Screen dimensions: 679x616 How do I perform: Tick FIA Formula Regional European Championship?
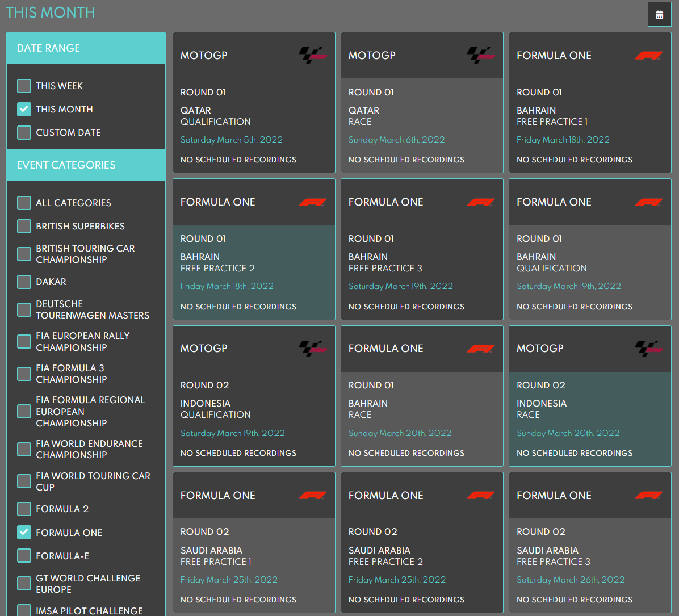tap(24, 411)
